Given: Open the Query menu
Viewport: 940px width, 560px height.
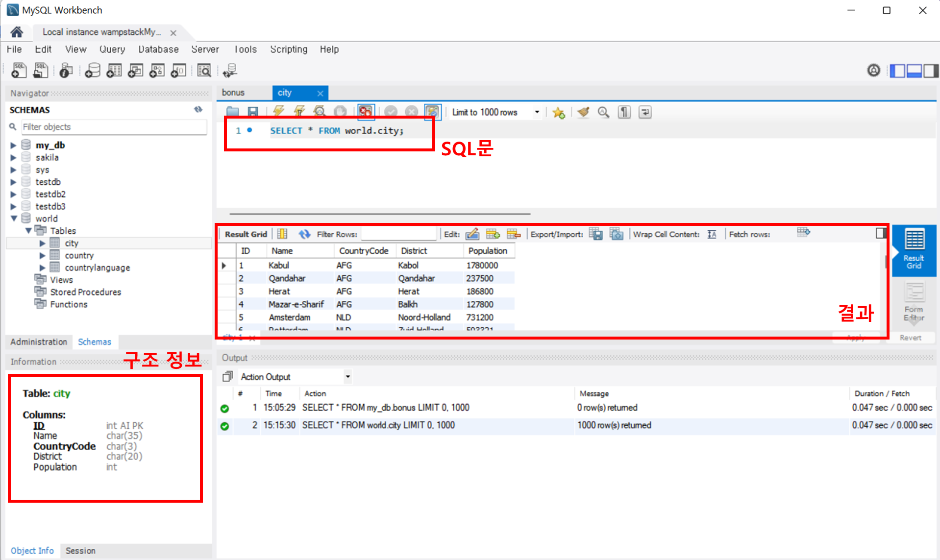Looking at the screenshot, I should 112,49.
